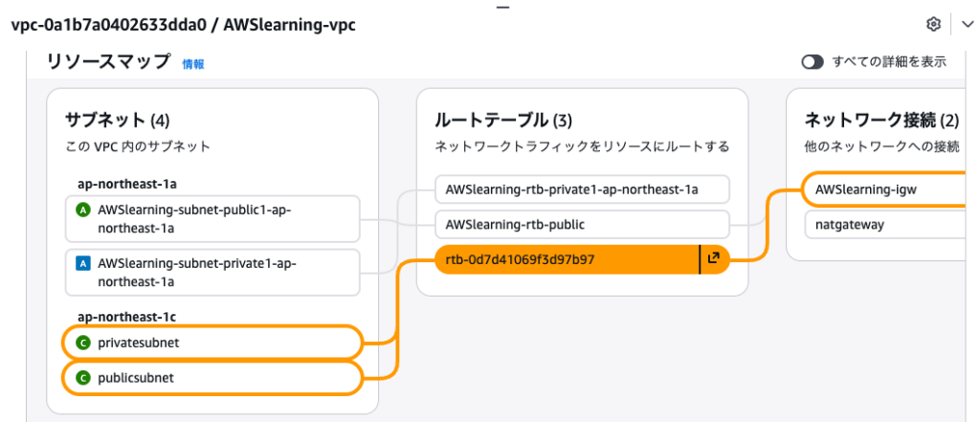
Task: Click the green A icon for public1 subnet
Action: (x=83, y=211)
